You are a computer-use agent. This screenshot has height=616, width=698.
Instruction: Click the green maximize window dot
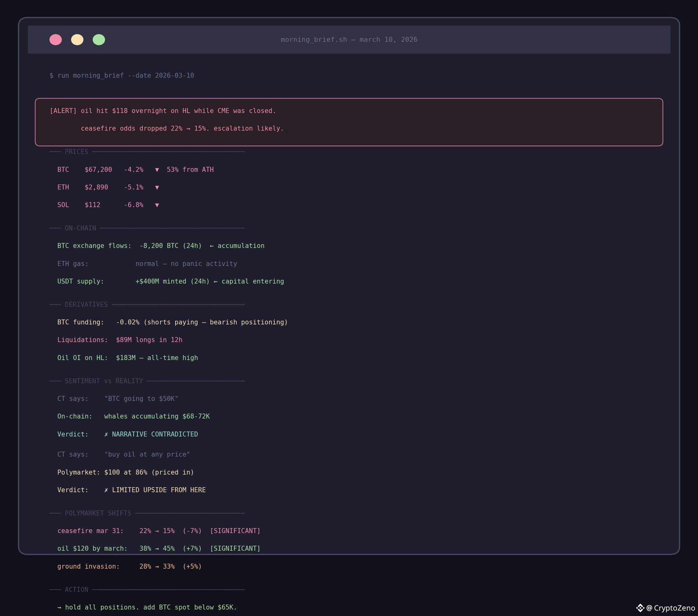click(99, 40)
